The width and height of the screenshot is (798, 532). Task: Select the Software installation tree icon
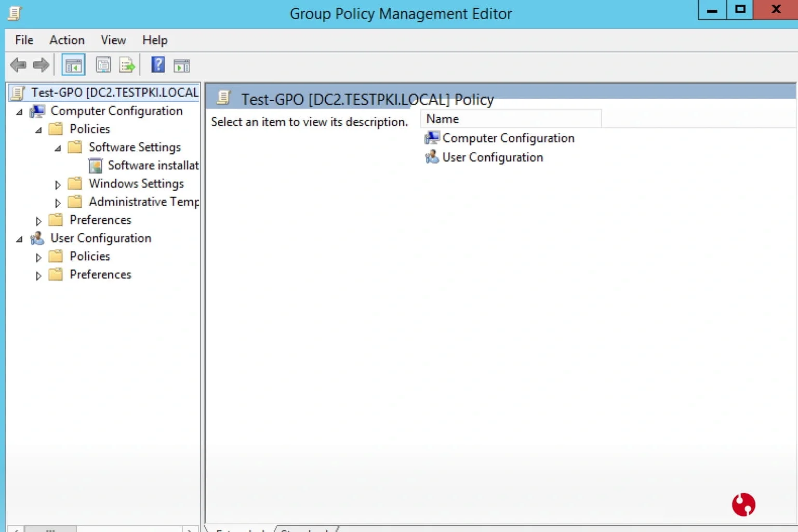point(96,166)
